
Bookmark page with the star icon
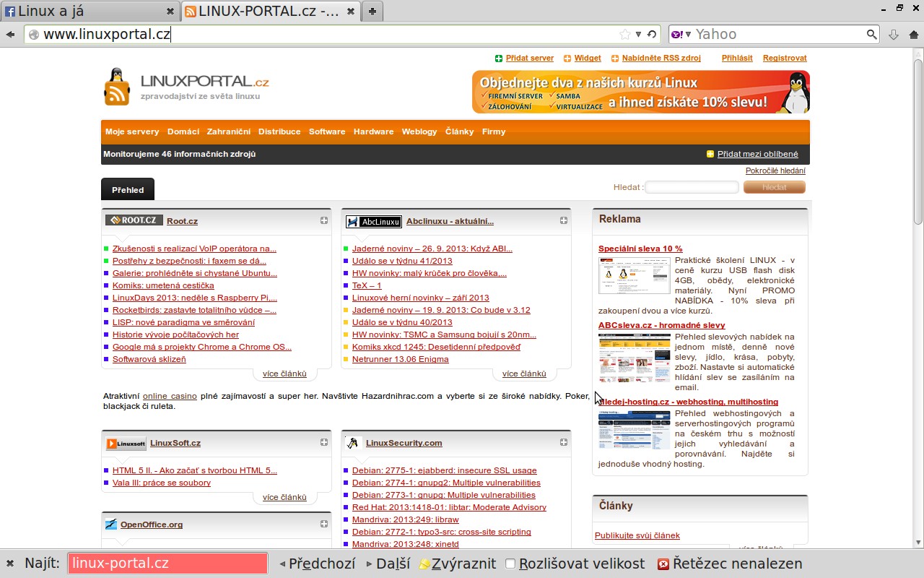pos(625,34)
